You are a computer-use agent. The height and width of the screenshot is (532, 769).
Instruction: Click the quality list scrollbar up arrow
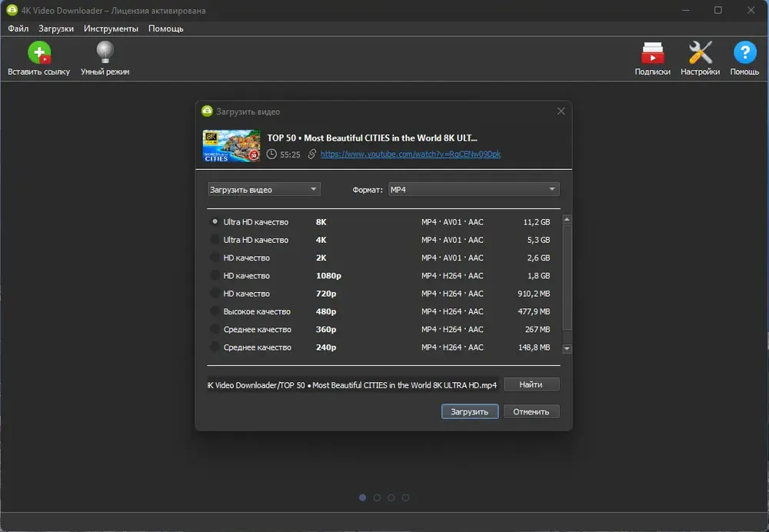click(567, 219)
